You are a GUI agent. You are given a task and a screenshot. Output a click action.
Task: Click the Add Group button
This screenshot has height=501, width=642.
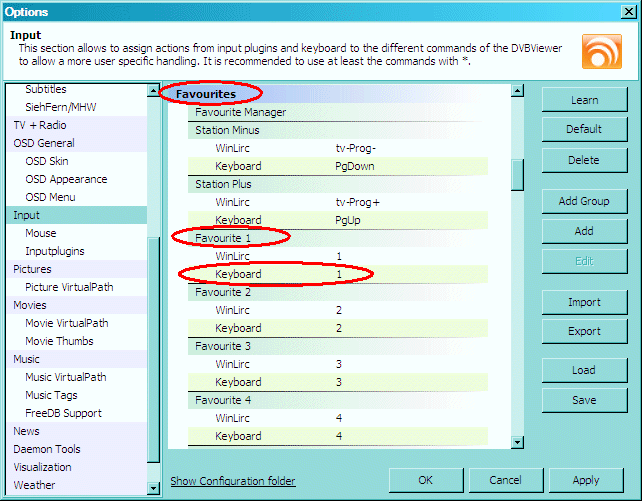[x=584, y=201]
